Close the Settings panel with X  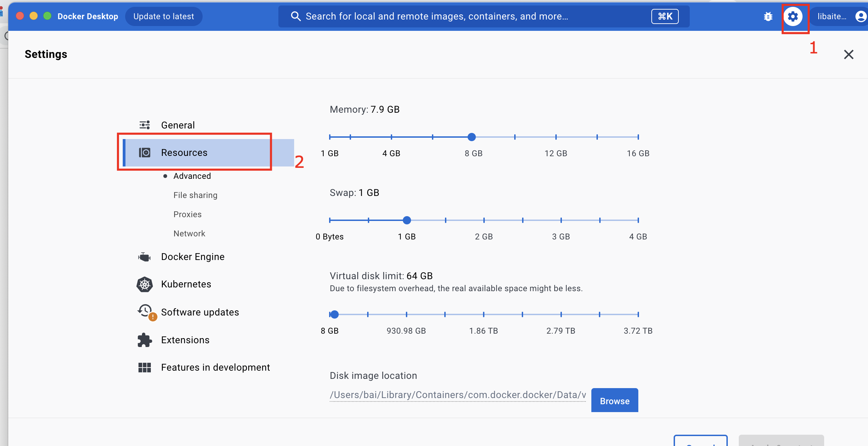click(848, 54)
